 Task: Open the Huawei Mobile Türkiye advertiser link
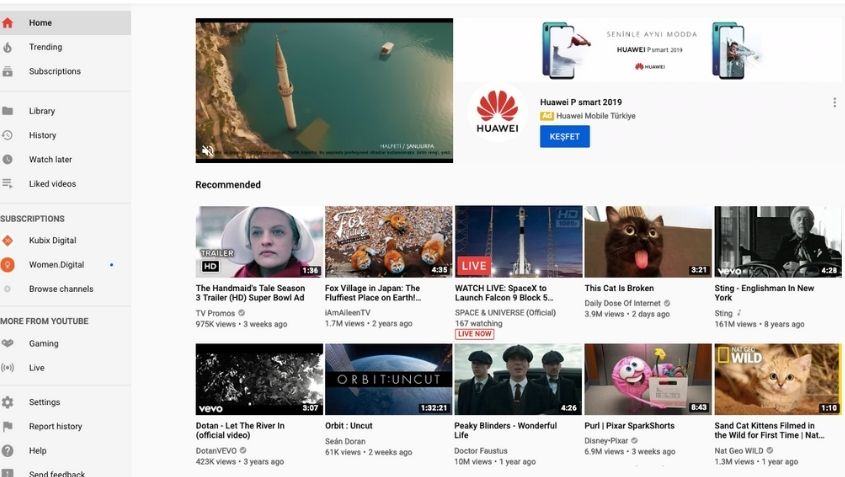coord(595,116)
